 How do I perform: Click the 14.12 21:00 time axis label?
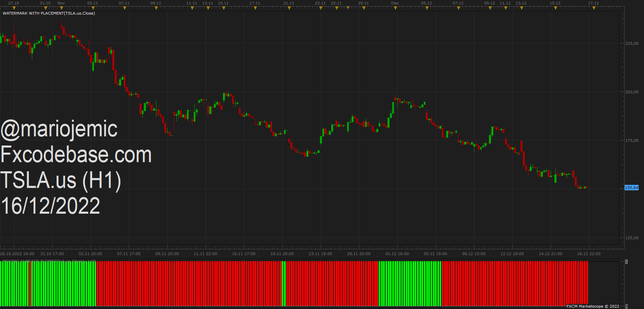550,254
